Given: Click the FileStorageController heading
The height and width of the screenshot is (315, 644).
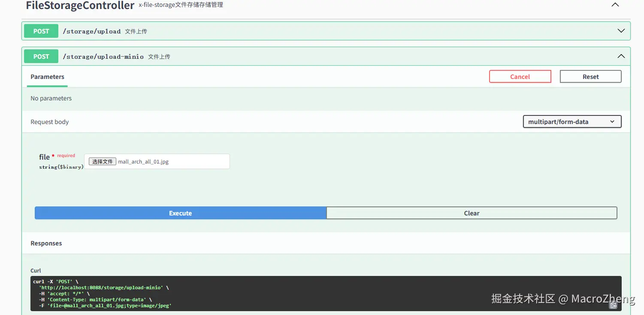Looking at the screenshot, I should pyautogui.click(x=80, y=5).
